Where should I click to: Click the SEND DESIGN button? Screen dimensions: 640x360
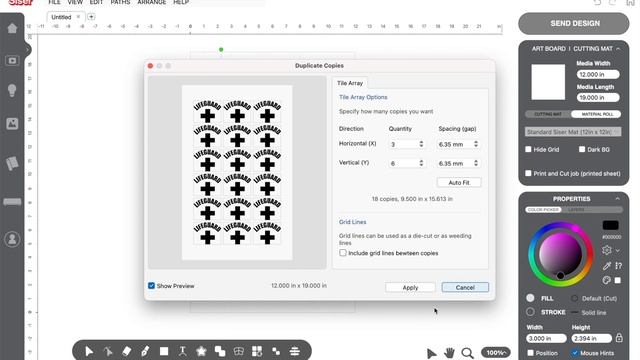(574, 23)
